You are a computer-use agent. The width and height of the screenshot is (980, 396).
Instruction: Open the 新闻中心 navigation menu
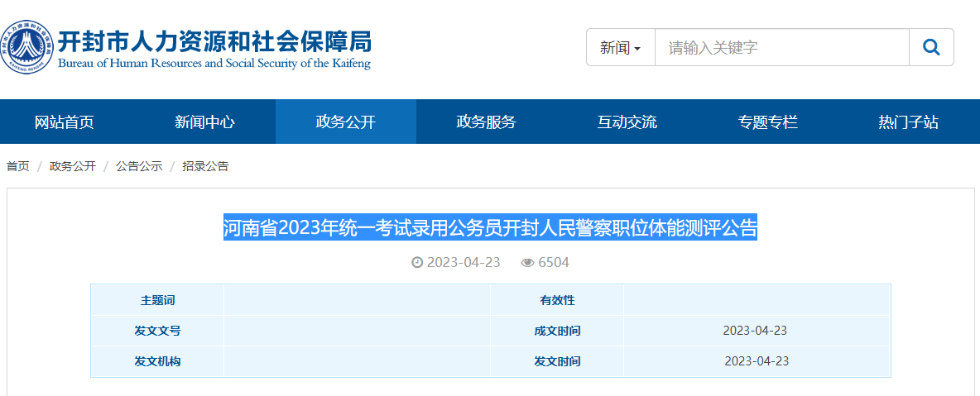point(204,122)
